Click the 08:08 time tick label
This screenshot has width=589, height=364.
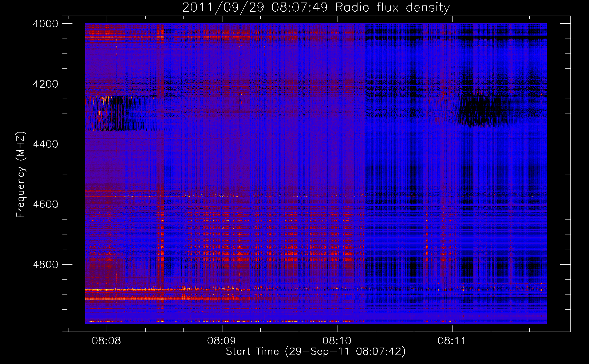[106, 341]
